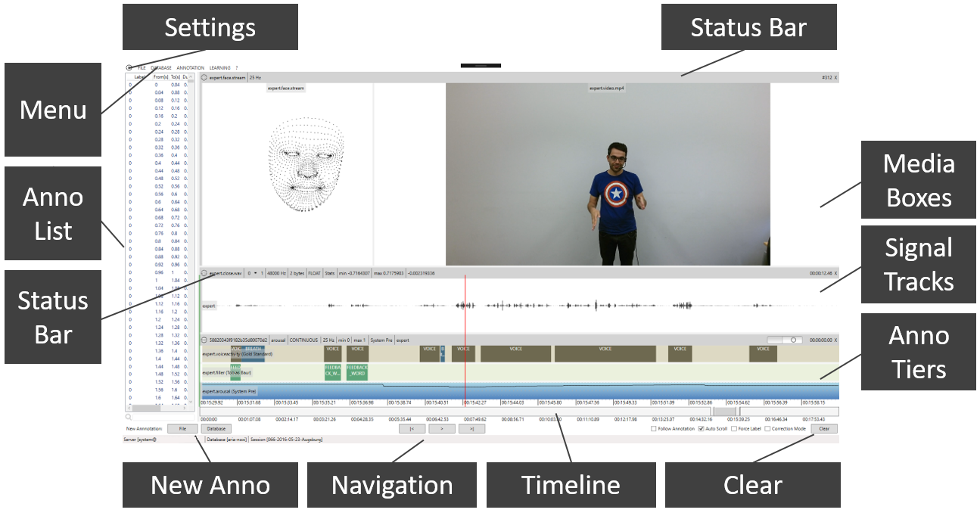This screenshot has height=519, width=980.
Task: Enable Force Label mode
Action: pyautogui.click(x=736, y=428)
